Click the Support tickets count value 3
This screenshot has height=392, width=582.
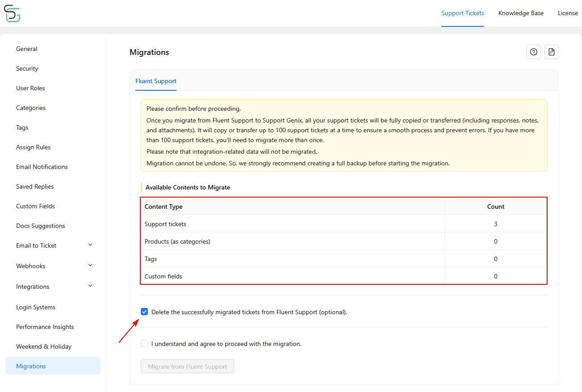496,224
